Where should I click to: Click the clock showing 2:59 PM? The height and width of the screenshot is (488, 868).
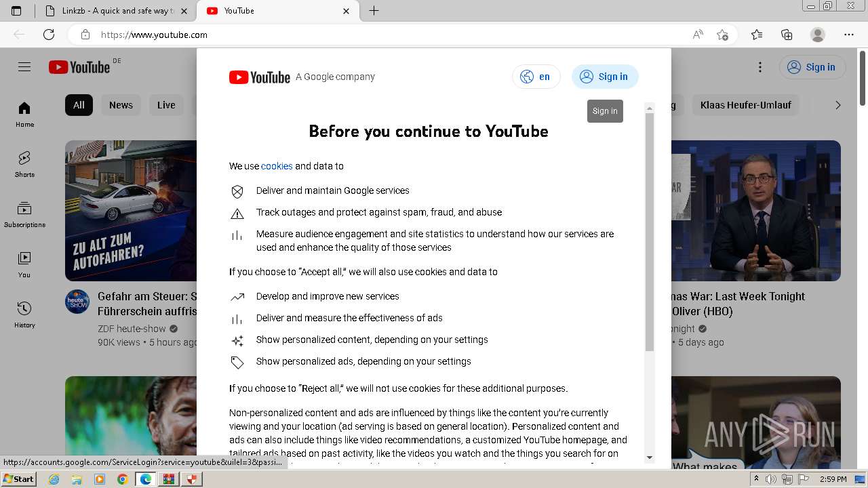(833, 479)
